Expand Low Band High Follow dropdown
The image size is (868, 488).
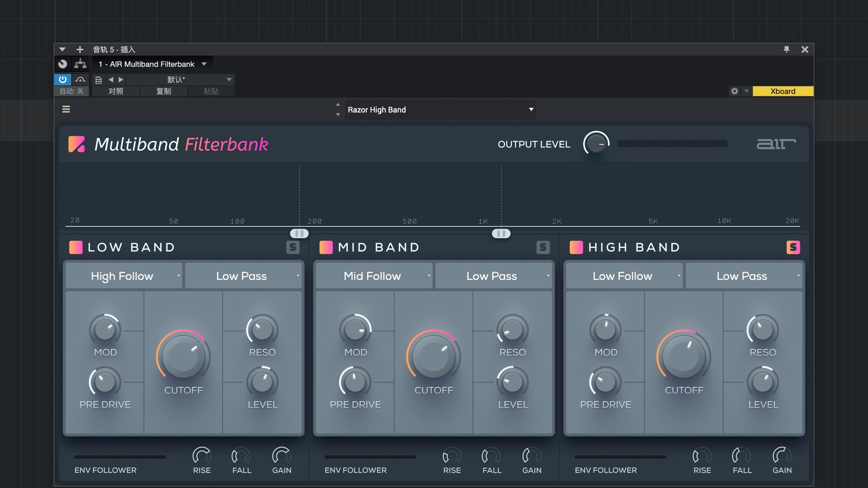[x=123, y=276]
